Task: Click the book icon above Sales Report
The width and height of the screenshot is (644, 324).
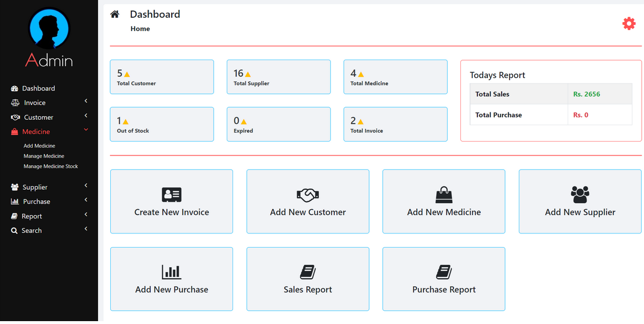Action: tap(308, 272)
